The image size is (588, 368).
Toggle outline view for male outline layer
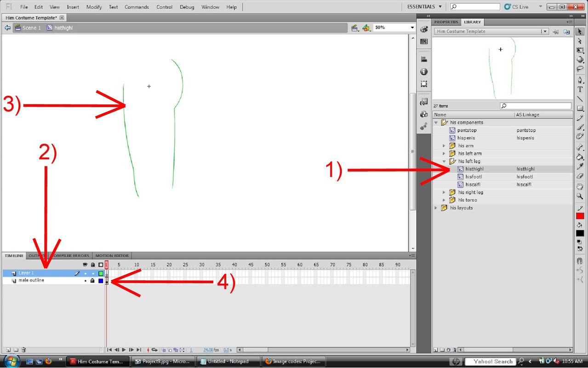pos(101,281)
